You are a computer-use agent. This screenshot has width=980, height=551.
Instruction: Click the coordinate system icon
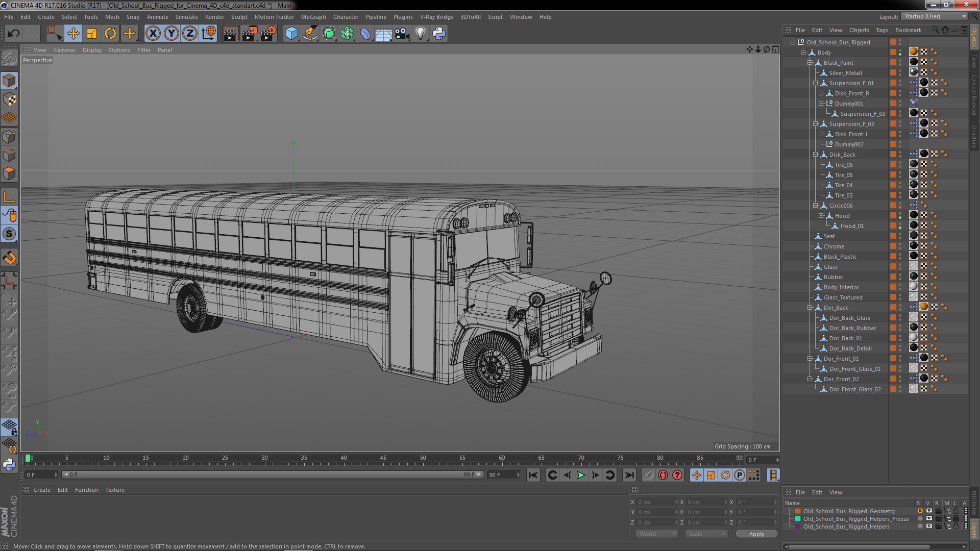pyautogui.click(x=209, y=34)
